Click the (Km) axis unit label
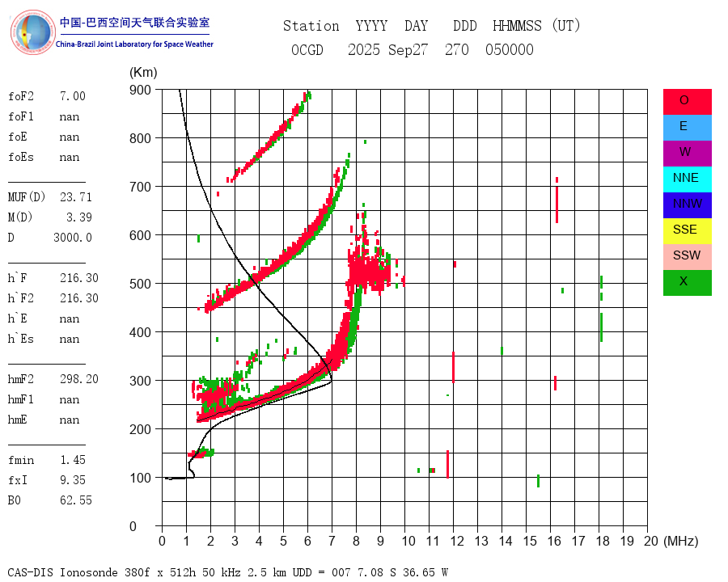Viewport: 728px width, 582px height. pos(143,73)
